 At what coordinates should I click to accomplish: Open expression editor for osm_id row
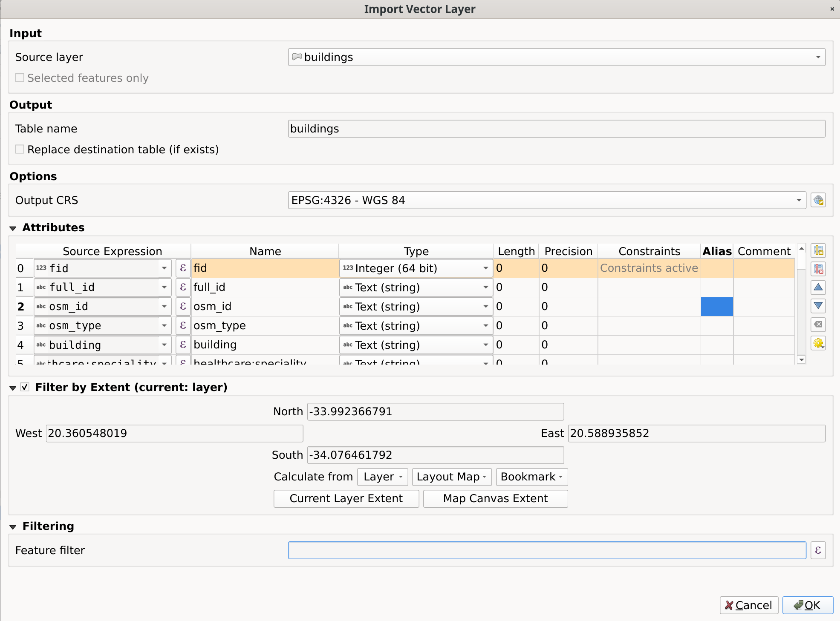click(x=183, y=306)
